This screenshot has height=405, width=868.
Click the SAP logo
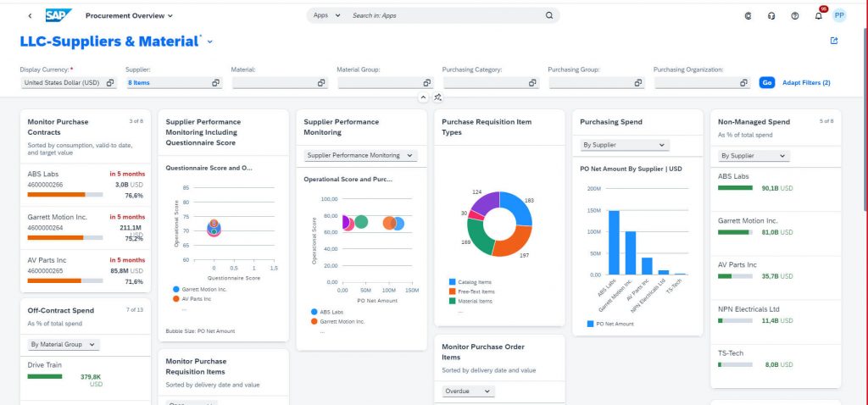coord(58,15)
